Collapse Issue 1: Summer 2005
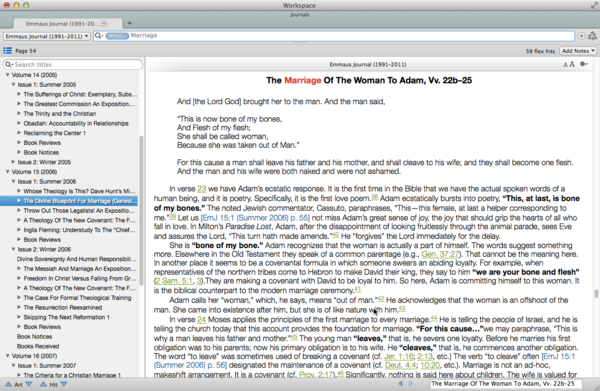This screenshot has width=600, height=391. click(13, 85)
